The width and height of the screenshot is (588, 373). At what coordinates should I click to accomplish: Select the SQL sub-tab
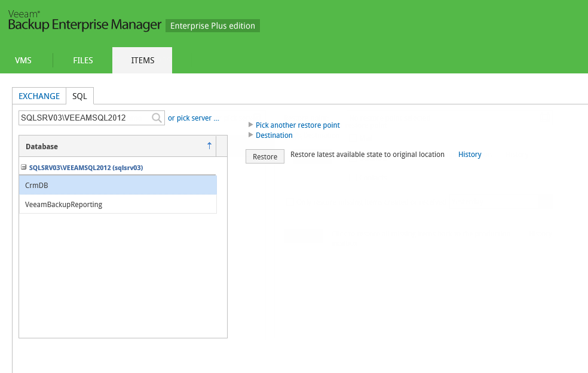[x=79, y=96]
